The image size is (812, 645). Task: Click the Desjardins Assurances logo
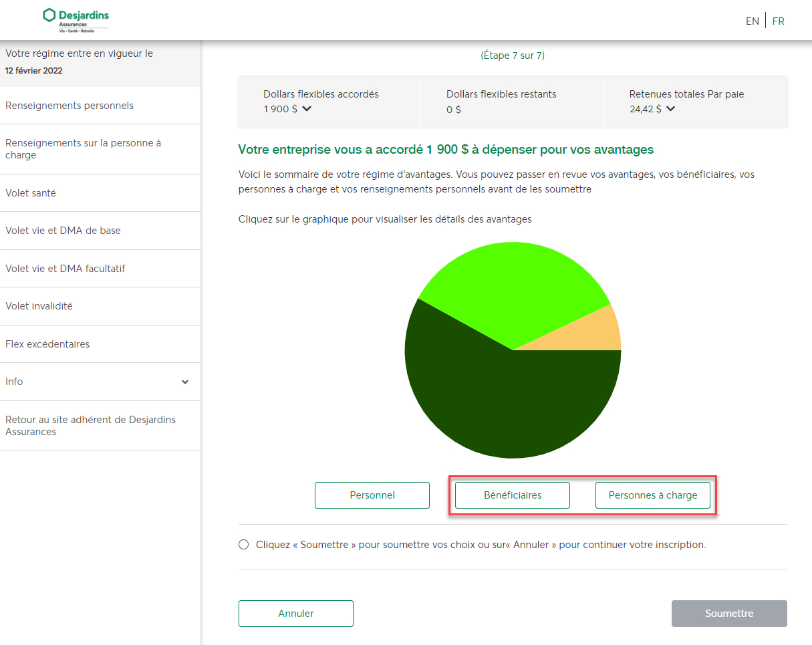76,21
